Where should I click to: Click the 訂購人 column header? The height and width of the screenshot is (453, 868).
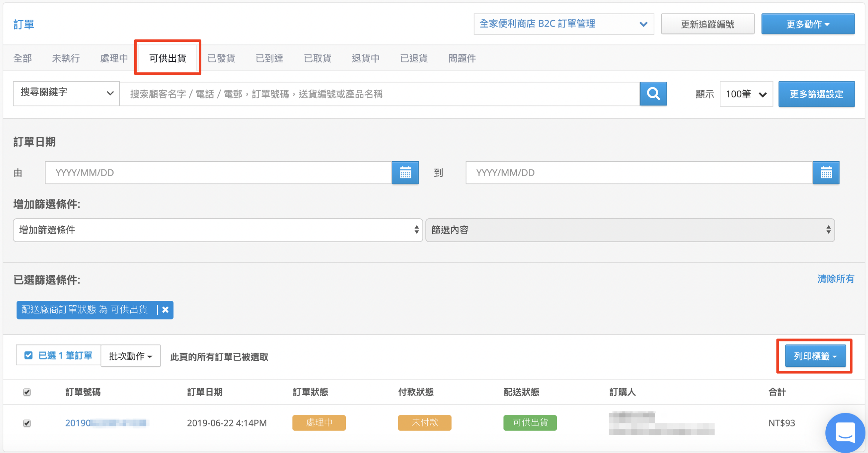[x=623, y=392]
